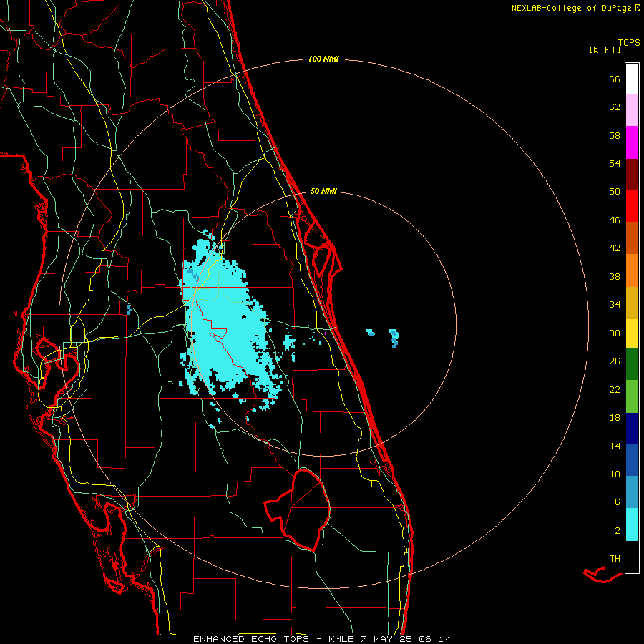The image size is (644, 644).
Task: Click the legend value 62
Action: pyautogui.click(x=615, y=107)
